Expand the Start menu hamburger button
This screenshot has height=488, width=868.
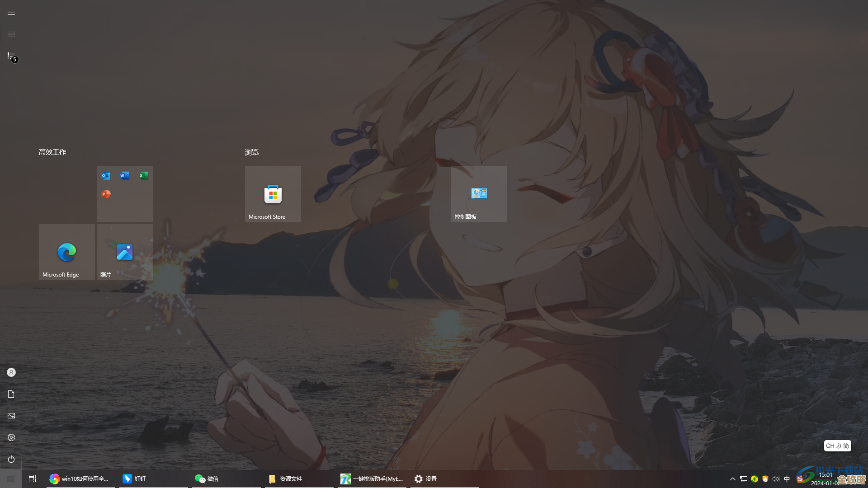(11, 13)
